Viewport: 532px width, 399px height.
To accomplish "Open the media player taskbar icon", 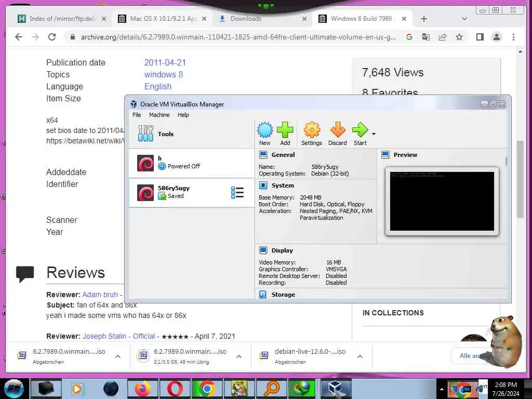I will (x=78, y=389).
